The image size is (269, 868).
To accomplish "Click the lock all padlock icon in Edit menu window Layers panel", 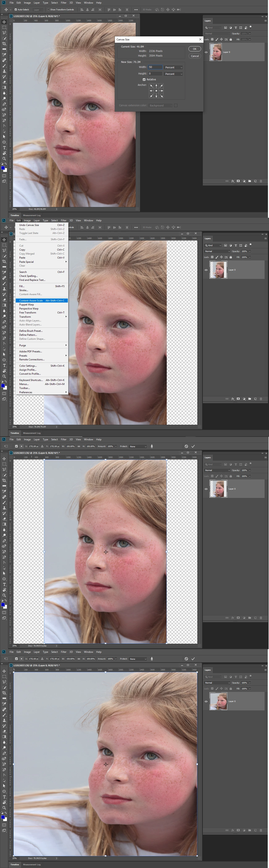I will tap(231, 257).
